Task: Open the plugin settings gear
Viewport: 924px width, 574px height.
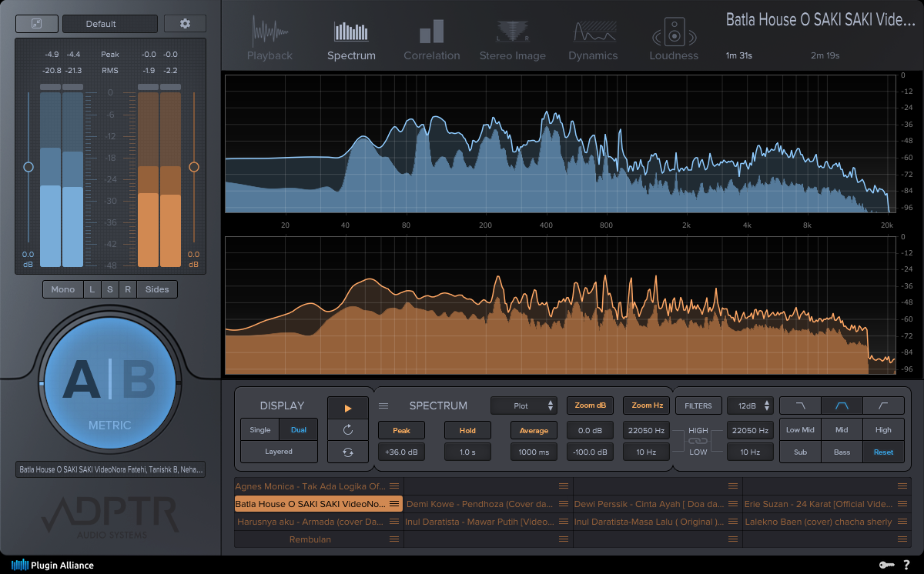Action: (x=184, y=24)
